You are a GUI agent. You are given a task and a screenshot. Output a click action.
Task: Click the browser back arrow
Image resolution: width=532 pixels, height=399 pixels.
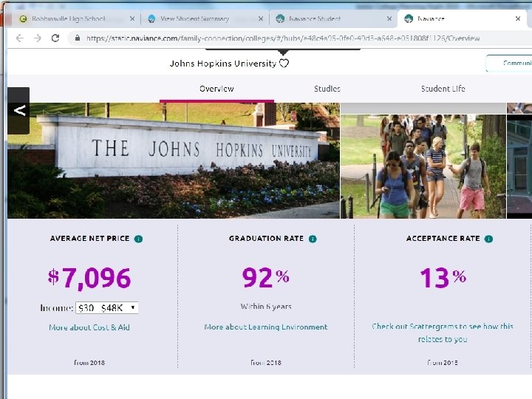[x=20, y=38]
